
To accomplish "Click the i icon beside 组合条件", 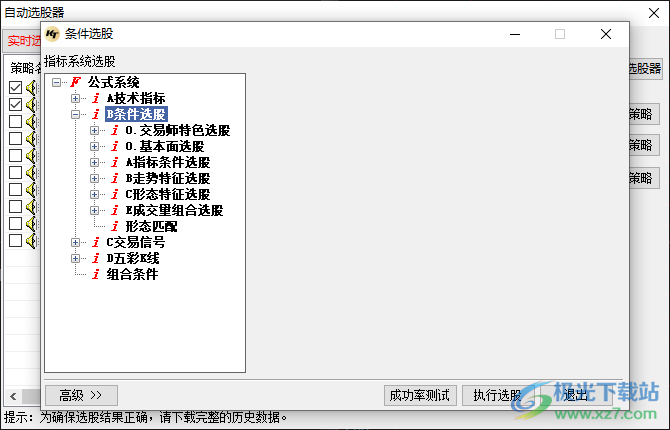I will pyautogui.click(x=96, y=274).
